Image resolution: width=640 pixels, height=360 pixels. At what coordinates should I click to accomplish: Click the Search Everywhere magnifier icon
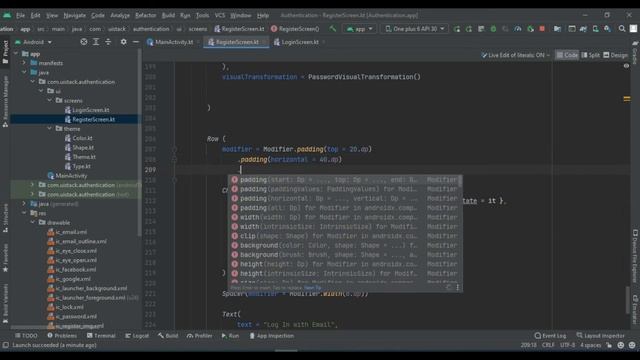(x=622, y=29)
